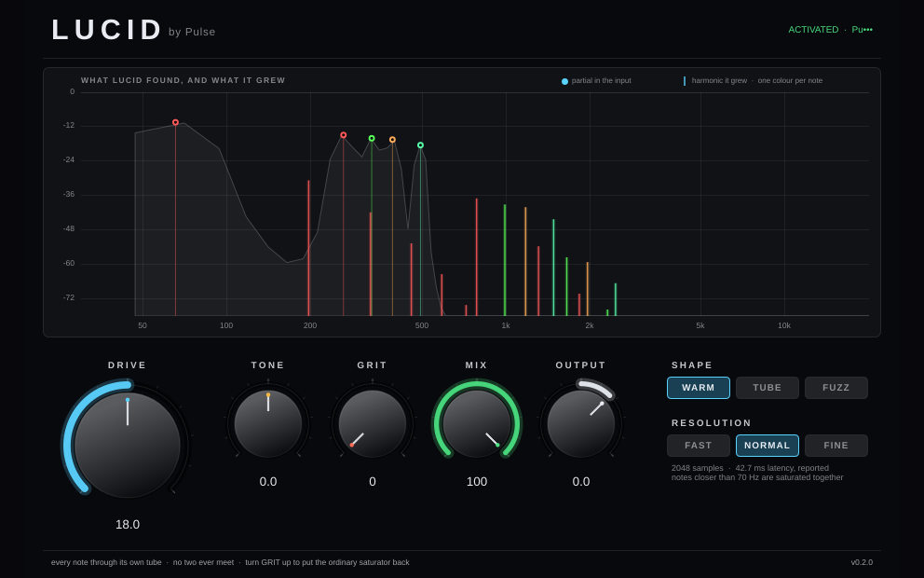Viewport: 924px width, 578px height.
Task: Click the TONE value 0.0
Action: click(268, 481)
